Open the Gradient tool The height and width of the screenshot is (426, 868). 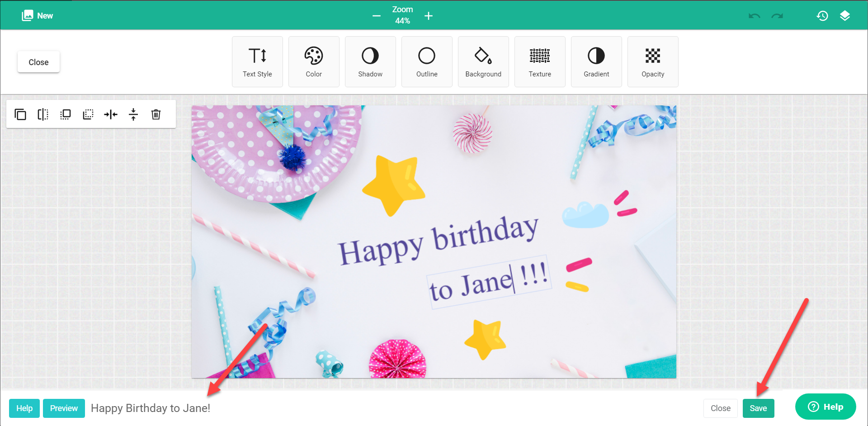coord(596,62)
